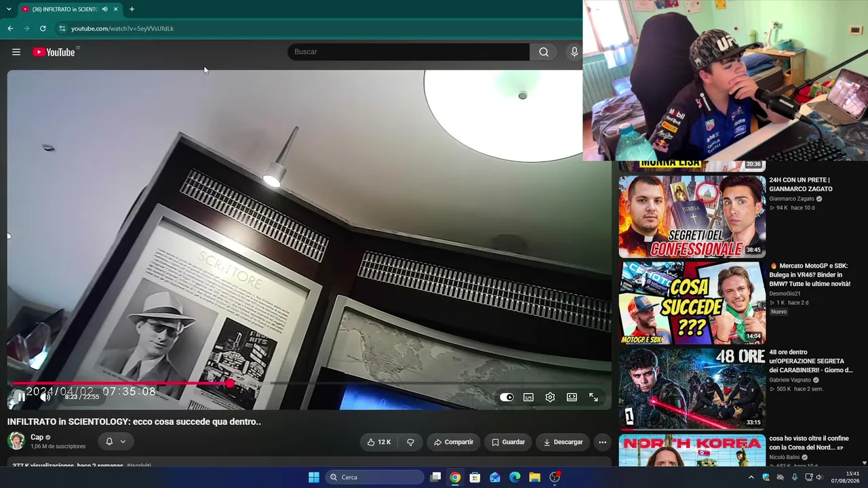Mute the tab using the speaker icon
868x488 pixels.
(x=104, y=9)
